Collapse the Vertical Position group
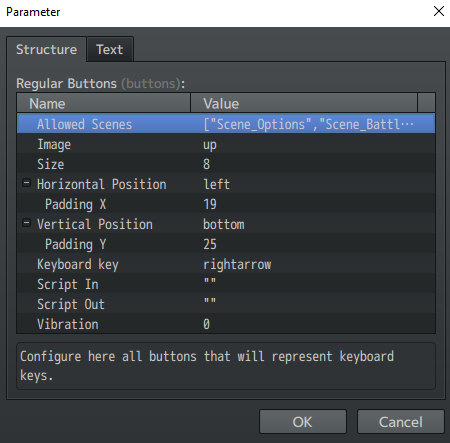 click(x=26, y=223)
